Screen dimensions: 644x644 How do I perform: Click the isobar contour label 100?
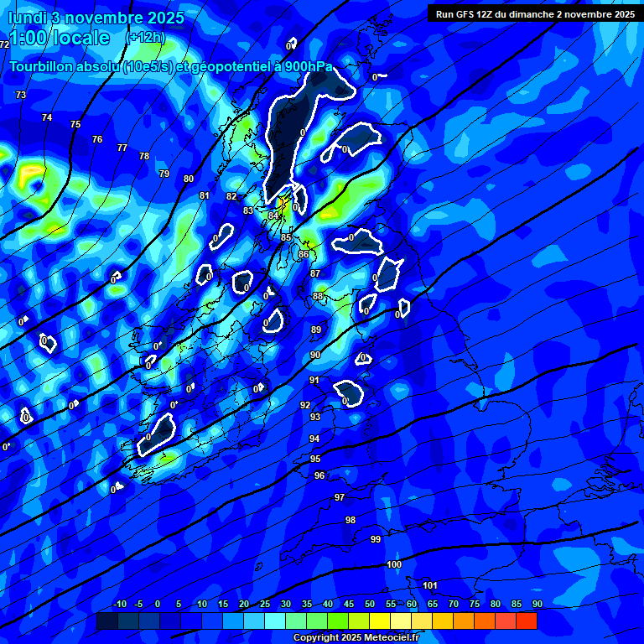[394, 564]
